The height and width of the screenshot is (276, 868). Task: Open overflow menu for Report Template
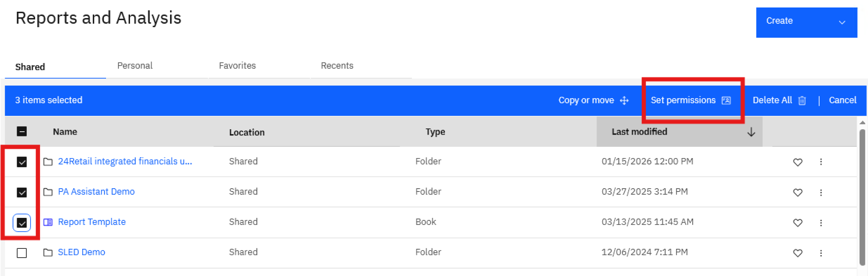(821, 222)
